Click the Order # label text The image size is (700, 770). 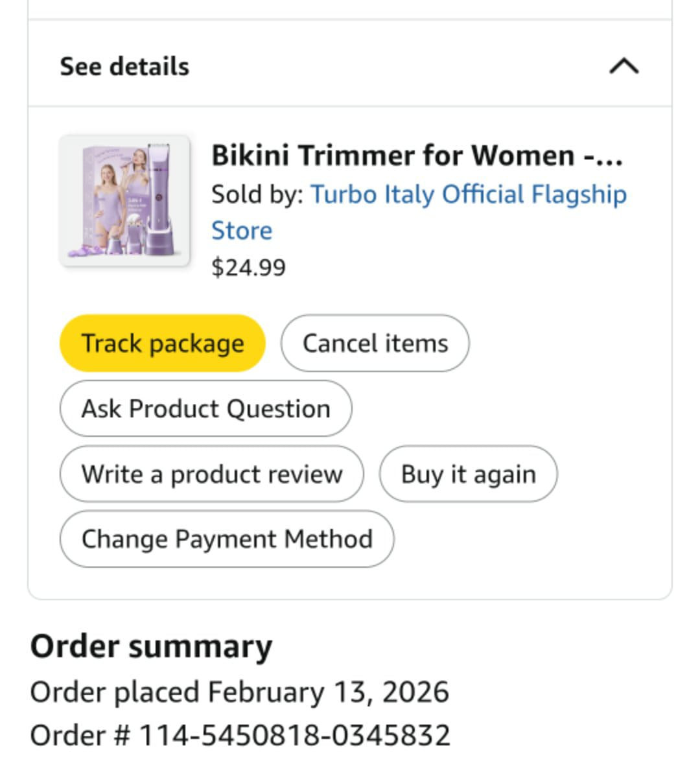pyautogui.click(x=80, y=735)
